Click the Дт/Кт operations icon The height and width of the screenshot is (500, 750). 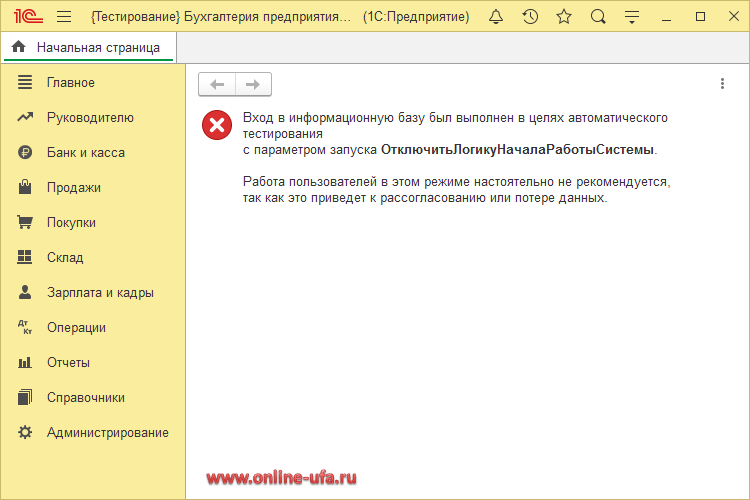pos(25,327)
